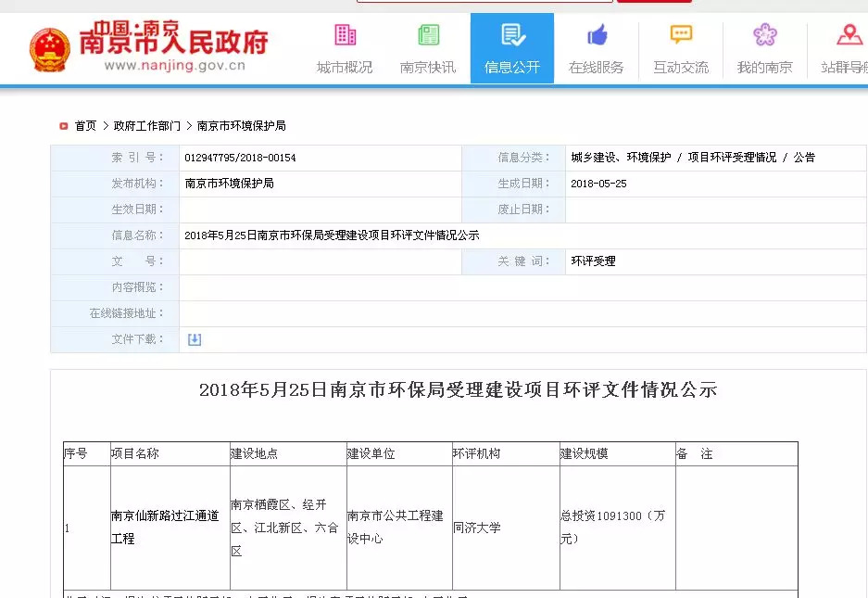868x598 pixels.
Task: Click the 站群导航 location icon
Action: [849, 34]
